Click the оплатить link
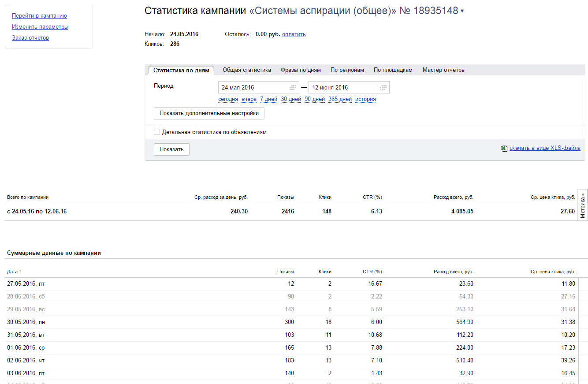The height and width of the screenshot is (384, 588). point(294,34)
